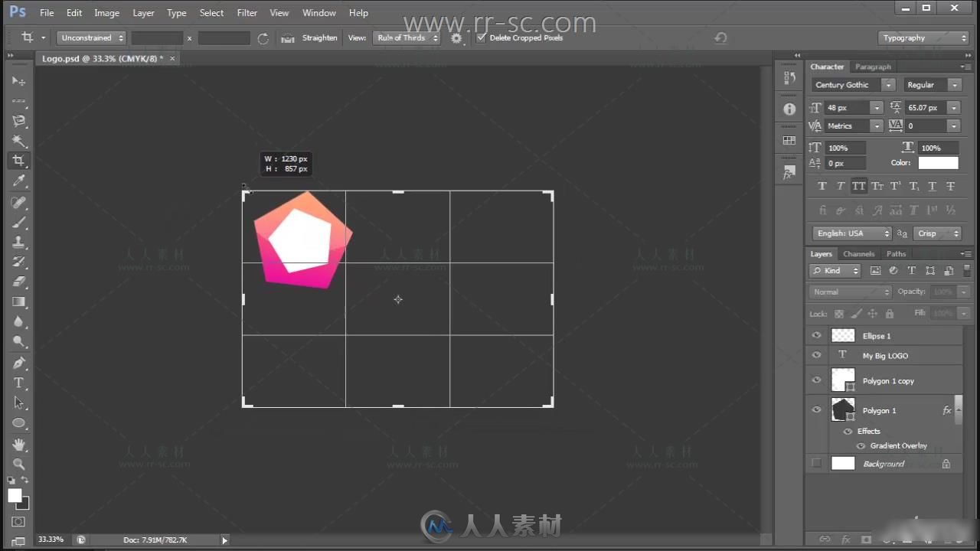980x551 pixels.
Task: Click the text Color swatch
Action: click(938, 163)
